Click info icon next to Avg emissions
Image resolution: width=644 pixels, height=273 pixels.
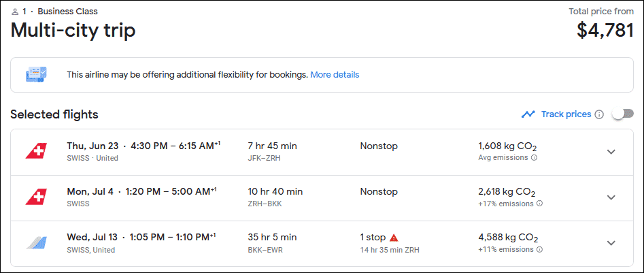(534, 158)
